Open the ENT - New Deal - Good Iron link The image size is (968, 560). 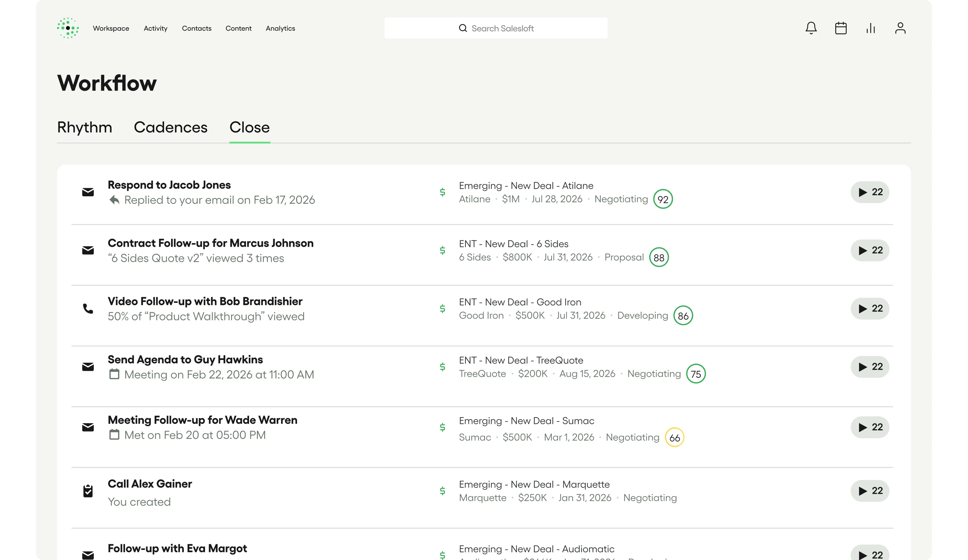pyautogui.click(x=520, y=302)
